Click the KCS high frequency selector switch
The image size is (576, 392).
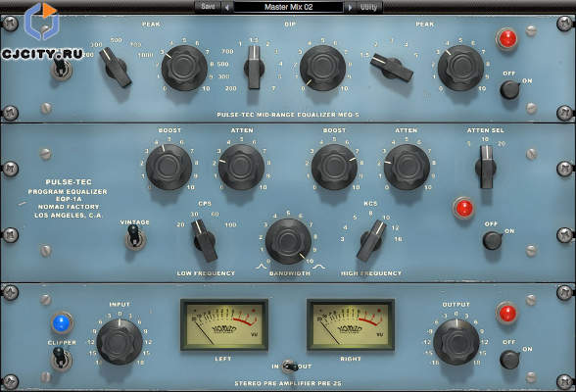pos(372,241)
